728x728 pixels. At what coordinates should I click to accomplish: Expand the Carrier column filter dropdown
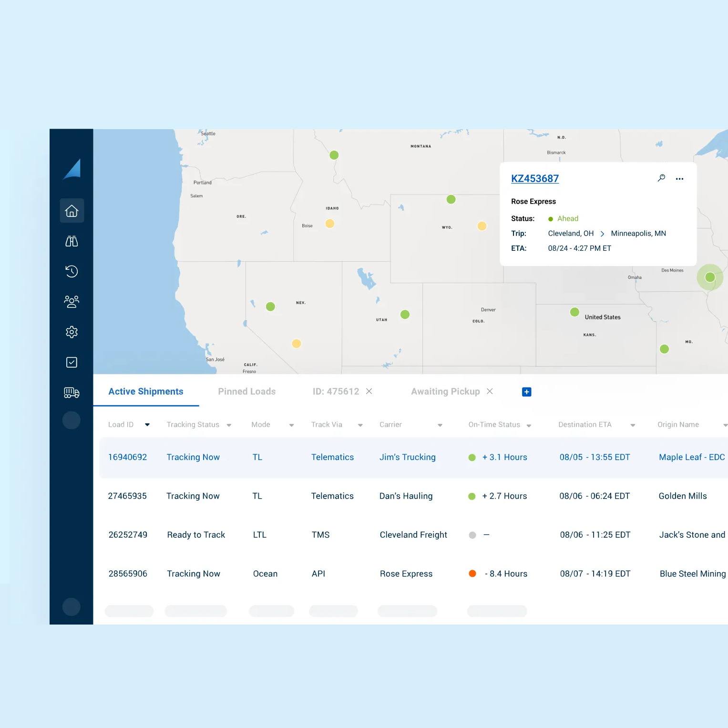(x=440, y=425)
